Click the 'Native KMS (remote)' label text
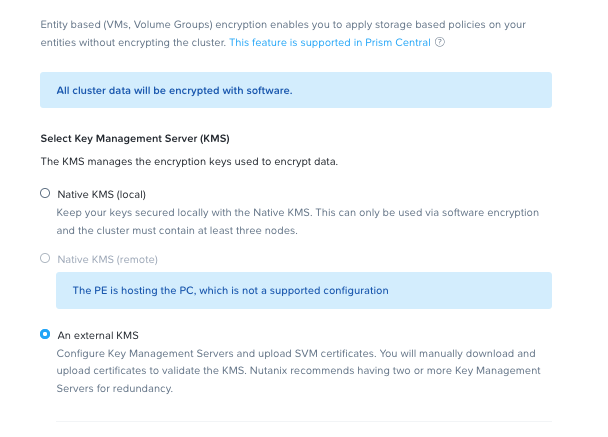This screenshot has width=608, height=437. 108,259
